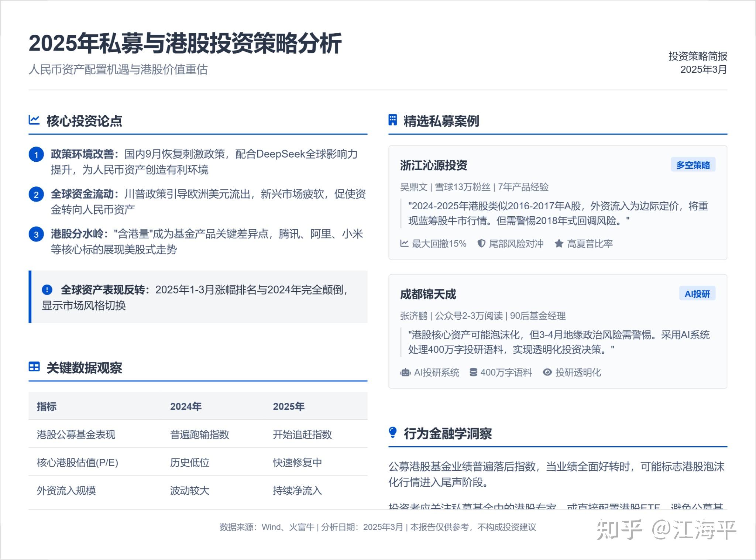Click the chart icon next to 最大回撤15%
This screenshot has width=756, height=560.
coord(404,243)
